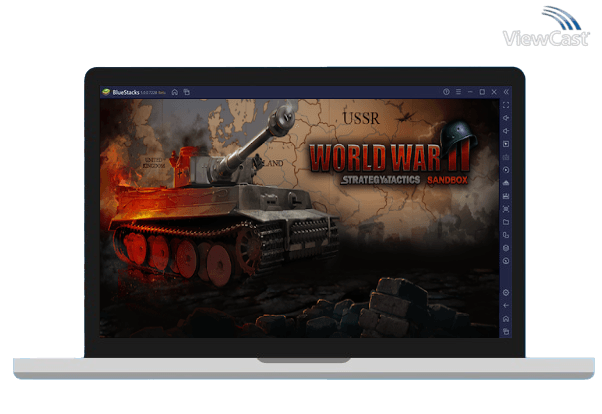Click the Android back arrow in the sidebar

pos(506,306)
